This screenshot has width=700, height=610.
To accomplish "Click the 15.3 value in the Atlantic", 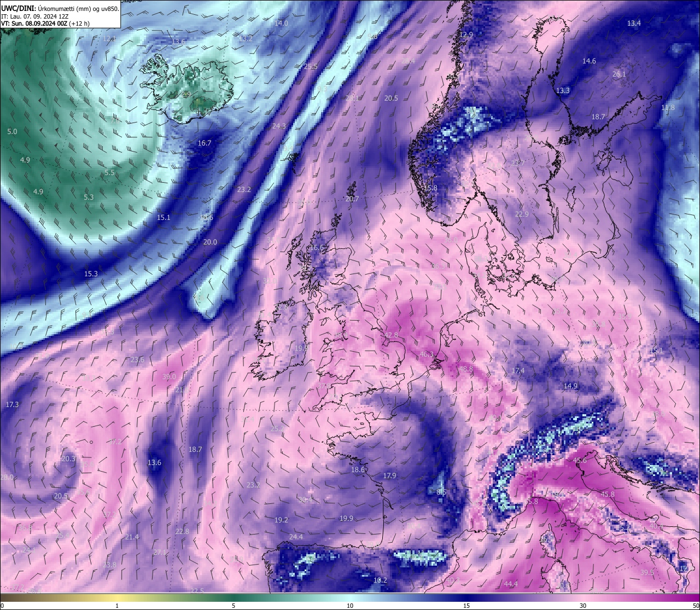I will pyautogui.click(x=91, y=274).
